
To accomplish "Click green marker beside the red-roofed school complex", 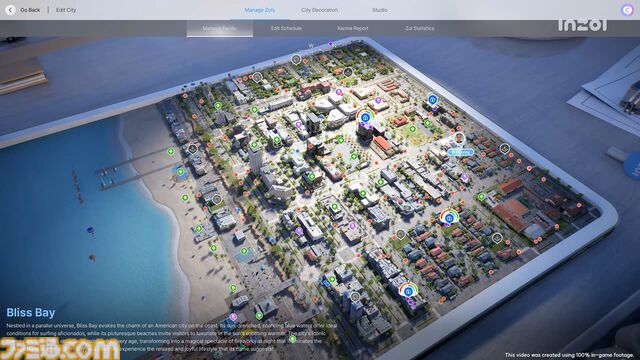I will click(x=482, y=197).
